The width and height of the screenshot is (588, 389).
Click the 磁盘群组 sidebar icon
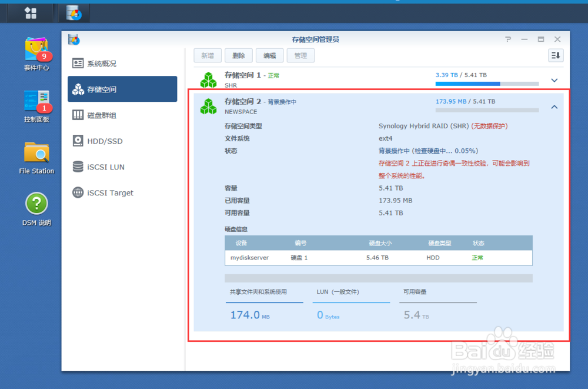[x=78, y=115]
